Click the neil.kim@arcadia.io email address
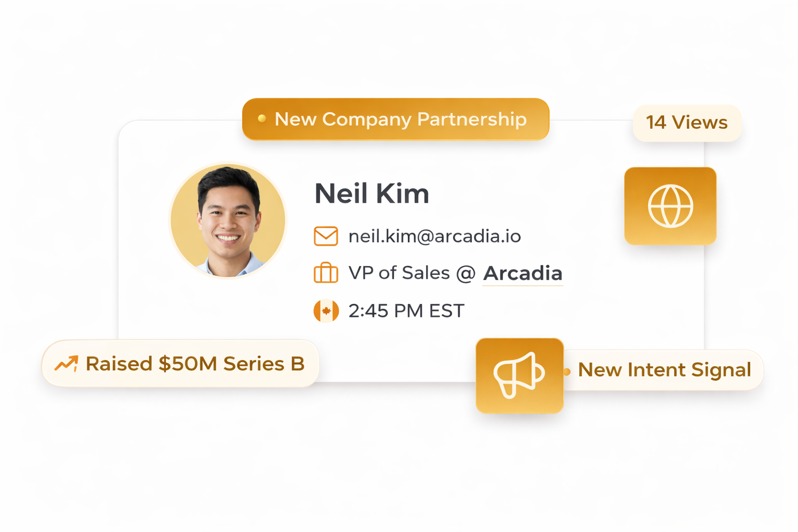Image resolution: width=798 pixels, height=532 pixels. pos(434,236)
